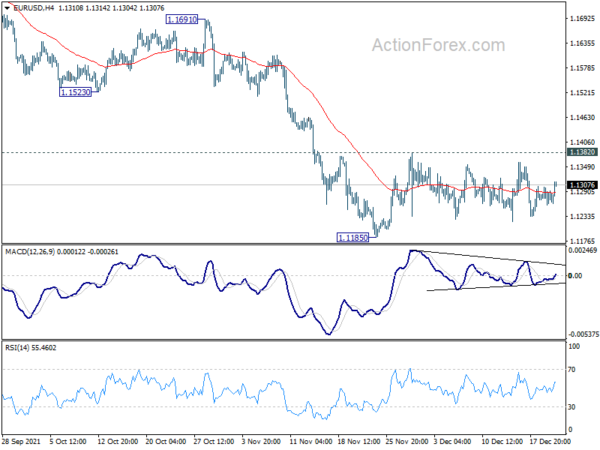The width and height of the screenshot is (600, 450).
Task: Click the 20 Oct 04:00 time label
Action: coord(166,442)
